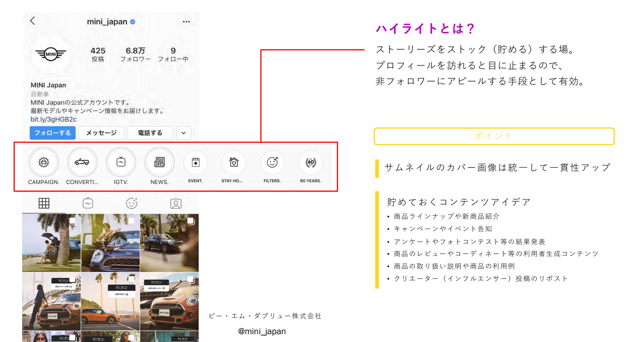Click the mini_japan username title
The width and height of the screenshot is (644, 342).
click(x=107, y=22)
